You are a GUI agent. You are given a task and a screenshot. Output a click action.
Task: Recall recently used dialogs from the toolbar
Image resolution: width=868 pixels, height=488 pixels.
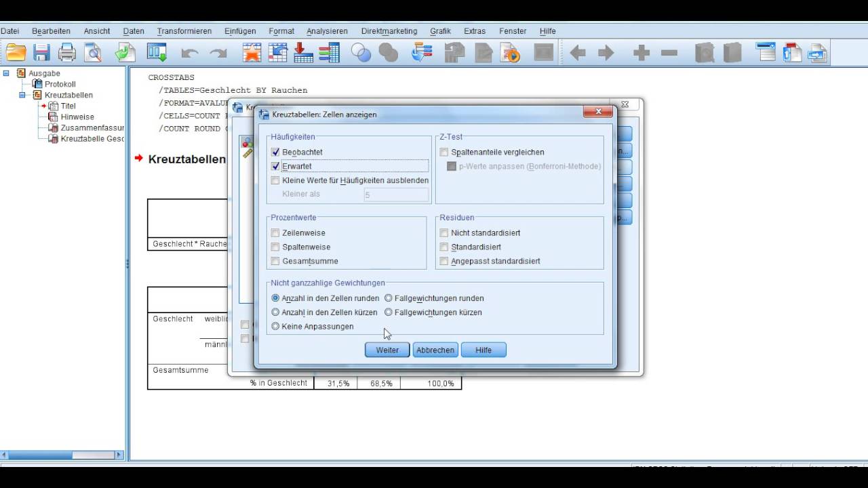157,53
